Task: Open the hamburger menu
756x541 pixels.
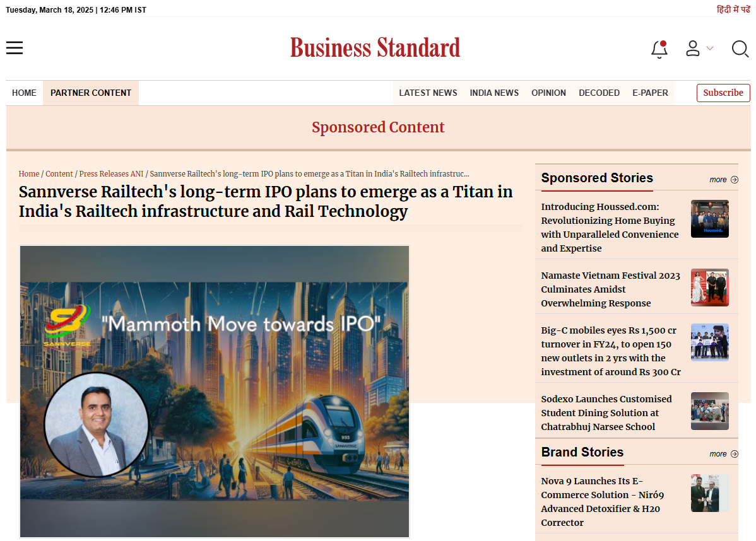Action: tap(15, 48)
